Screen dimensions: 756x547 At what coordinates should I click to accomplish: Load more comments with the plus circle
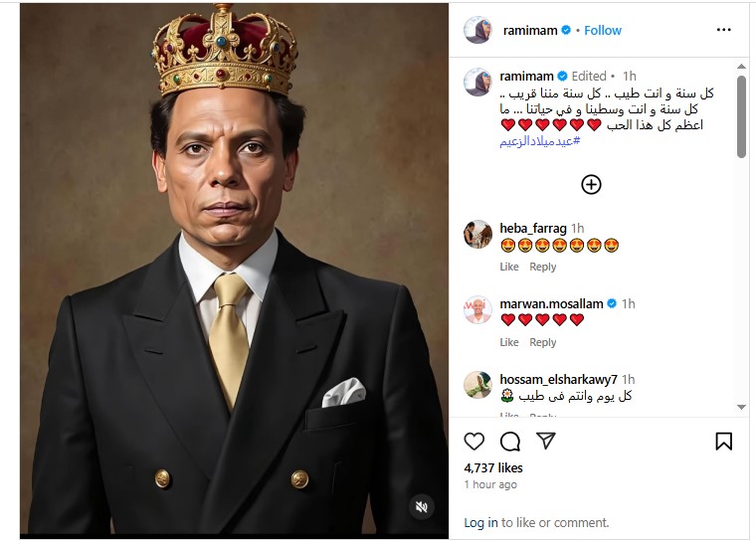pyautogui.click(x=591, y=184)
